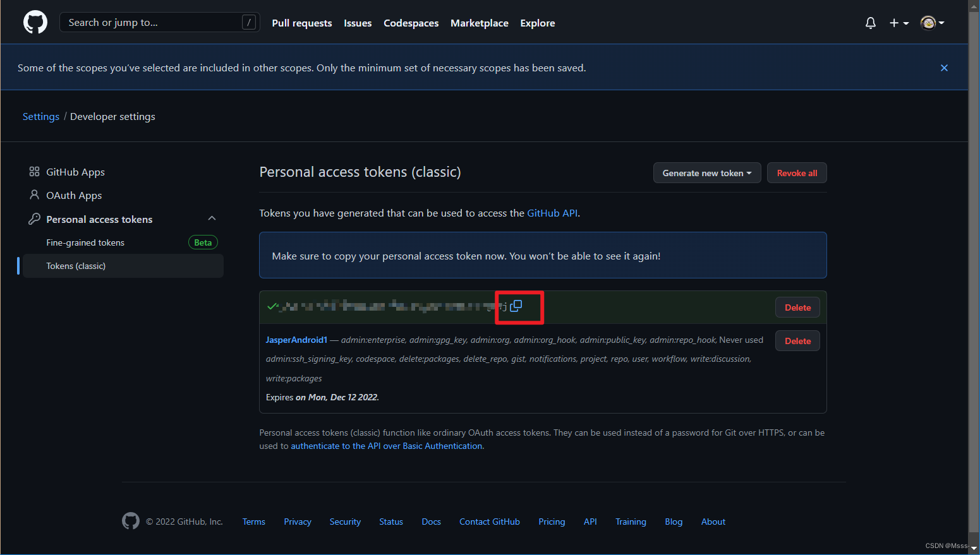Open Pricing footer link
The image size is (980, 555).
(x=552, y=522)
